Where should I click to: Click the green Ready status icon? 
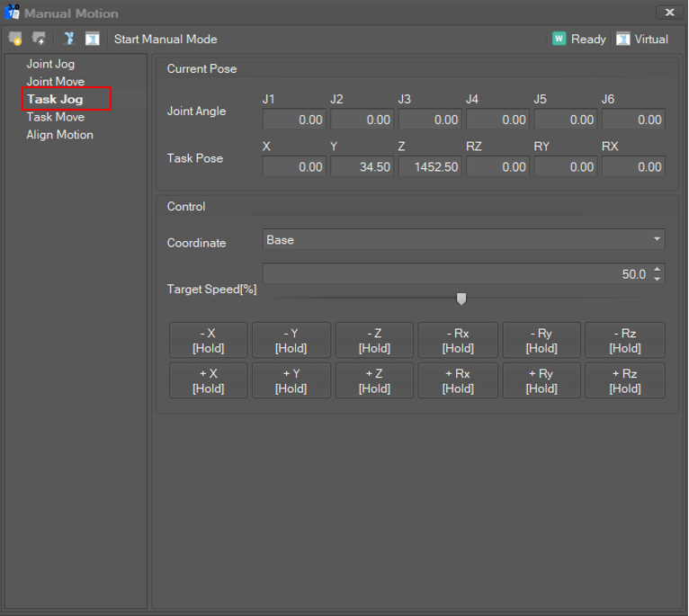[x=559, y=39]
